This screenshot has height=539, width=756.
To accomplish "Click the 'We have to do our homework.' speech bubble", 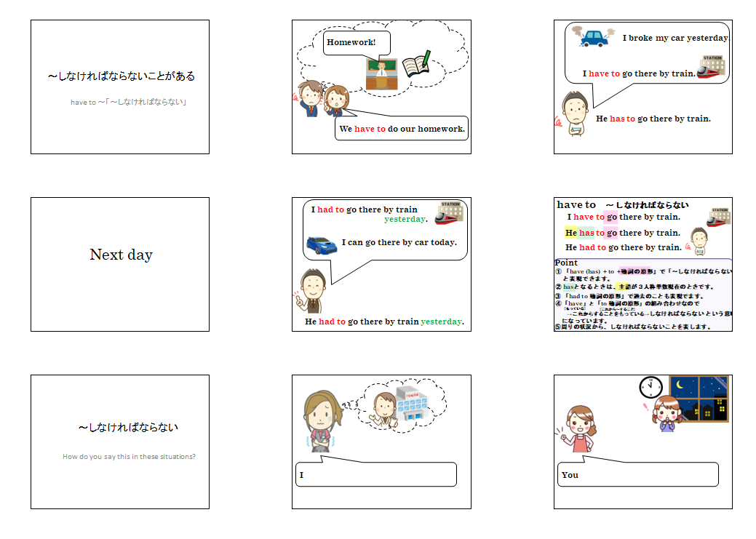I will 402,128.
